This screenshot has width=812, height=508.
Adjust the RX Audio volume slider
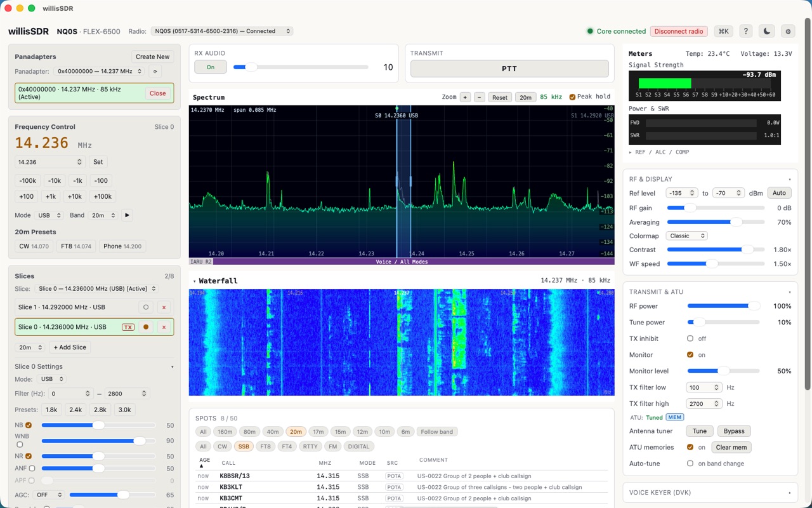point(300,67)
